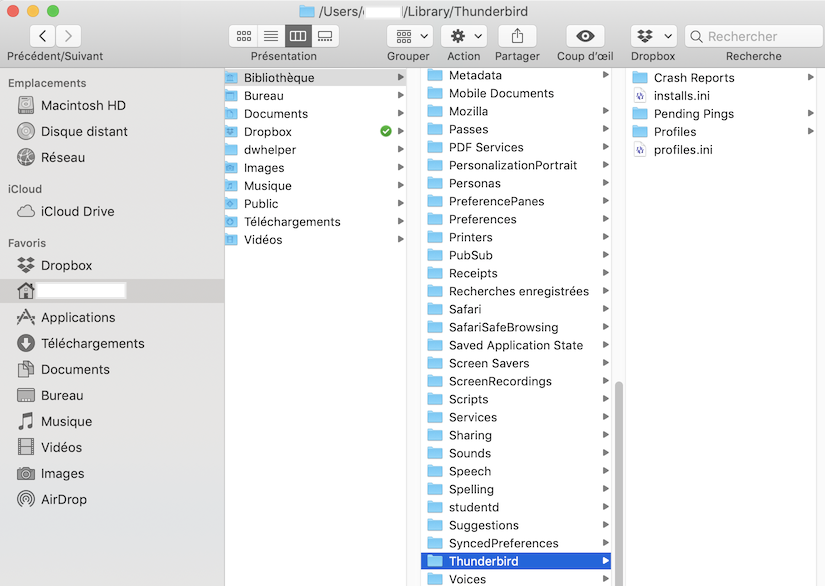Viewport: 825px width, 586px height.
Task: Select Macintosh HD in sidebar
Action: 112,105
